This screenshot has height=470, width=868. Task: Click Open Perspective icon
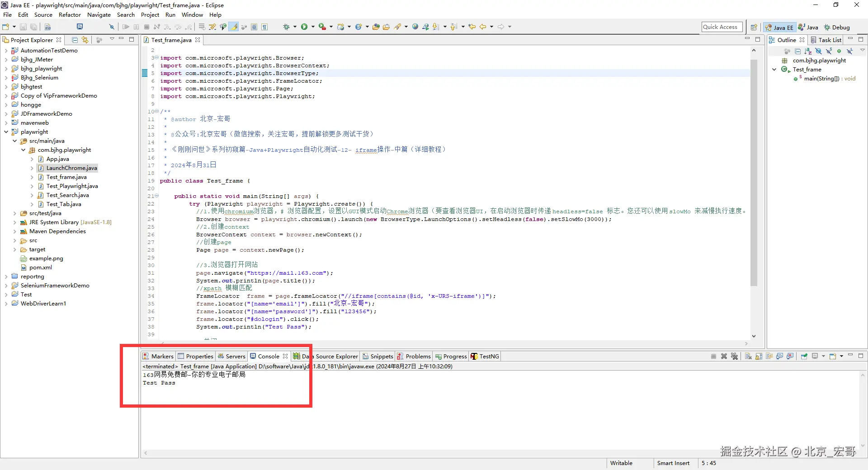(x=754, y=27)
